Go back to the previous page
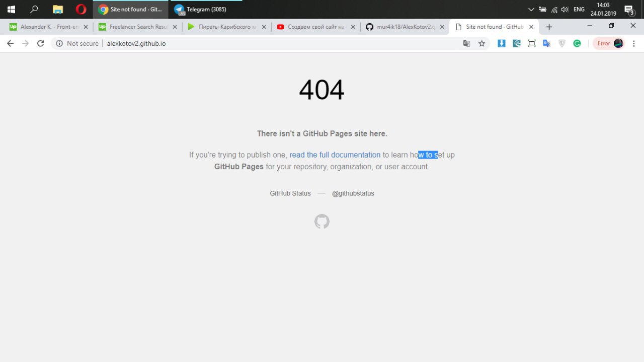 coord(10,43)
